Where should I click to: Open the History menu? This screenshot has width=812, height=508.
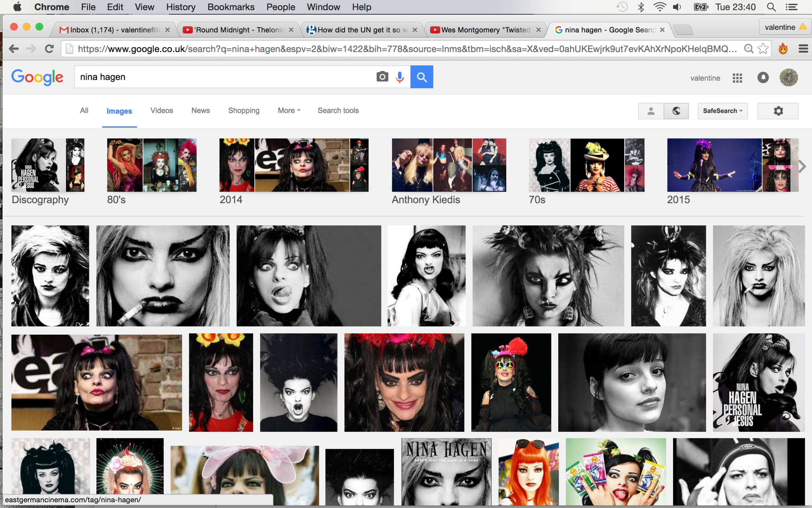click(181, 7)
